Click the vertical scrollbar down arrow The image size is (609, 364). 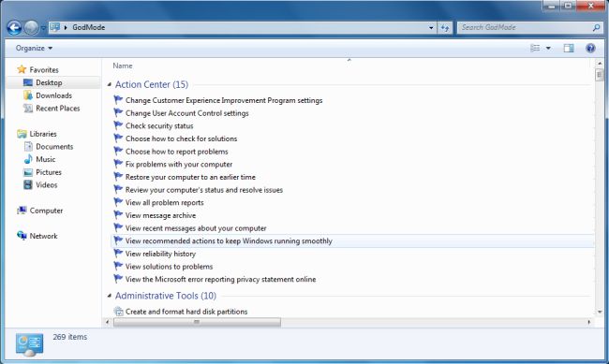(x=600, y=312)
